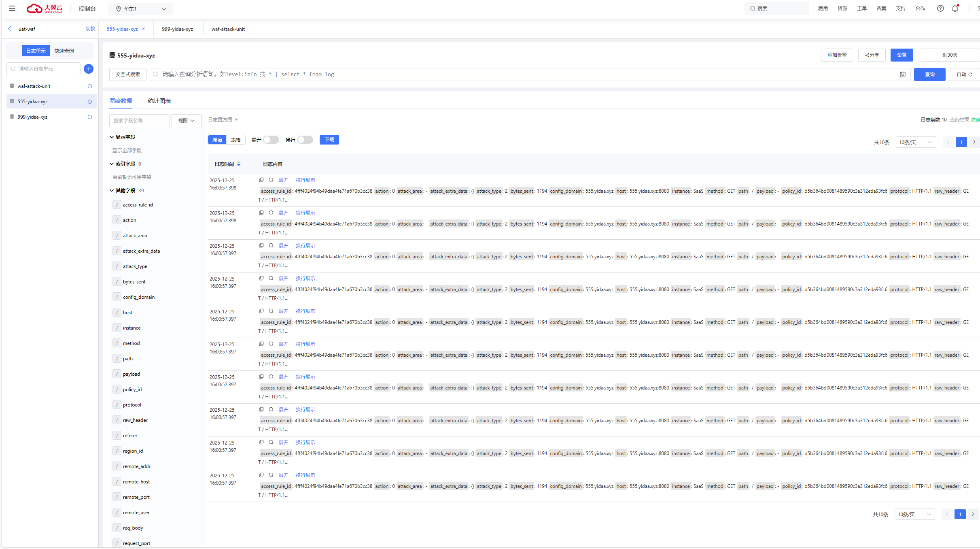Click the back arrow beside uat-waf
The image size is (980, 549).
10,29
